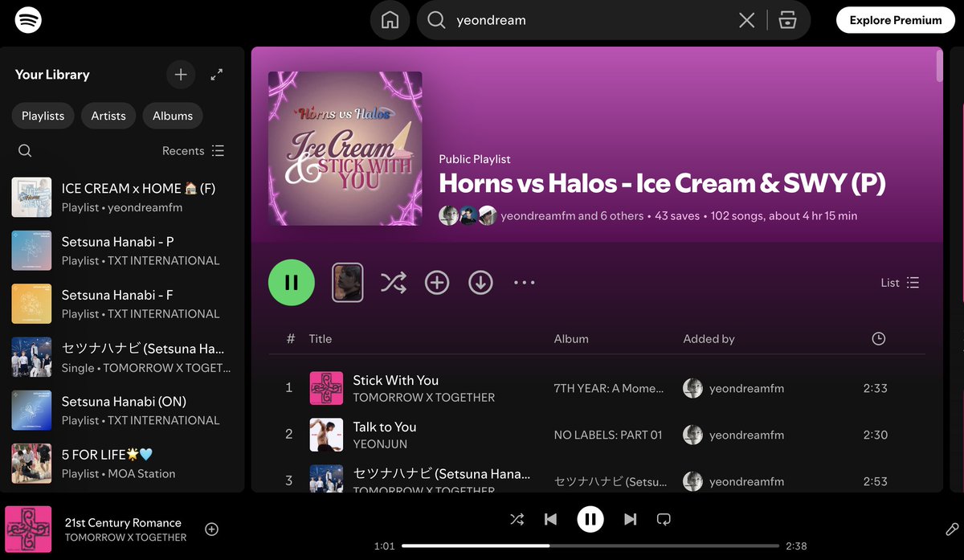
Task: Seek using the playback progress bar
Action: pos(590,546)
